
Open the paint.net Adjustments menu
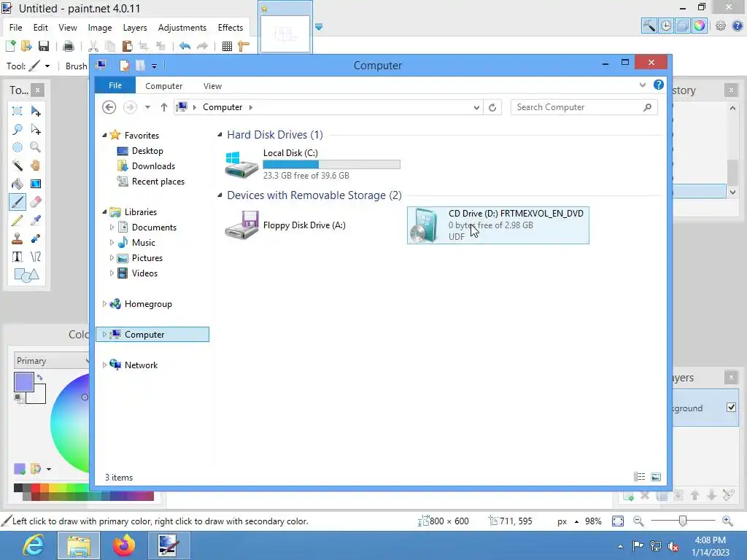182,28
